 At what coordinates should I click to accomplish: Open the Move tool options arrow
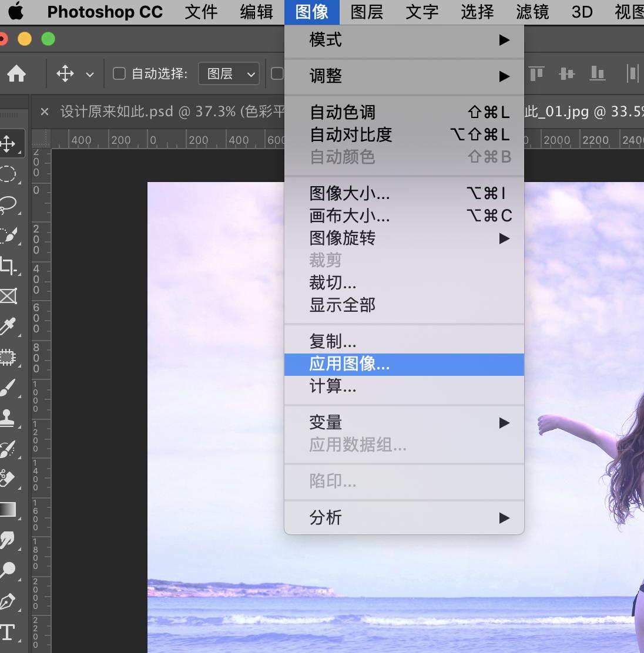(89, 73)
